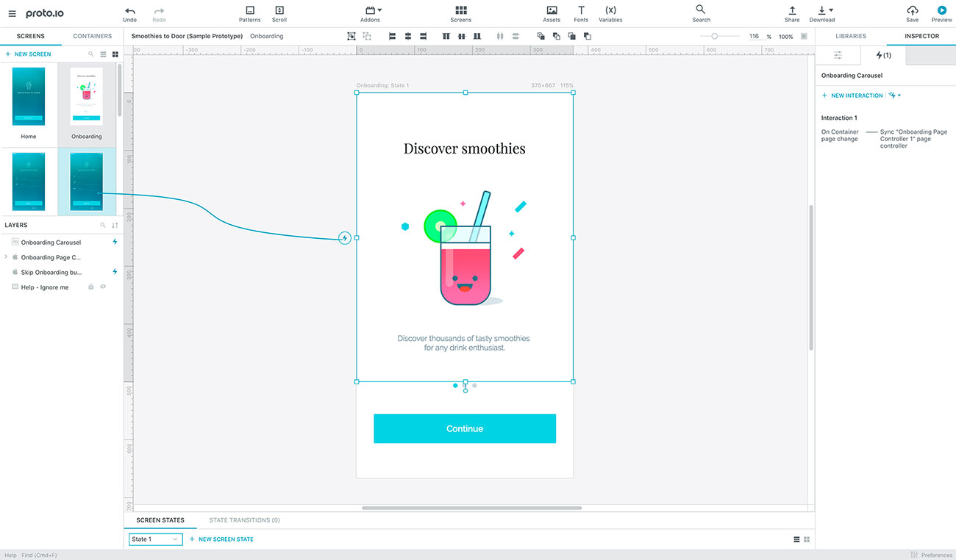Switch screen states view to grid layout
This screenshot has width=956, height=560.
click(x=807, y=539)
